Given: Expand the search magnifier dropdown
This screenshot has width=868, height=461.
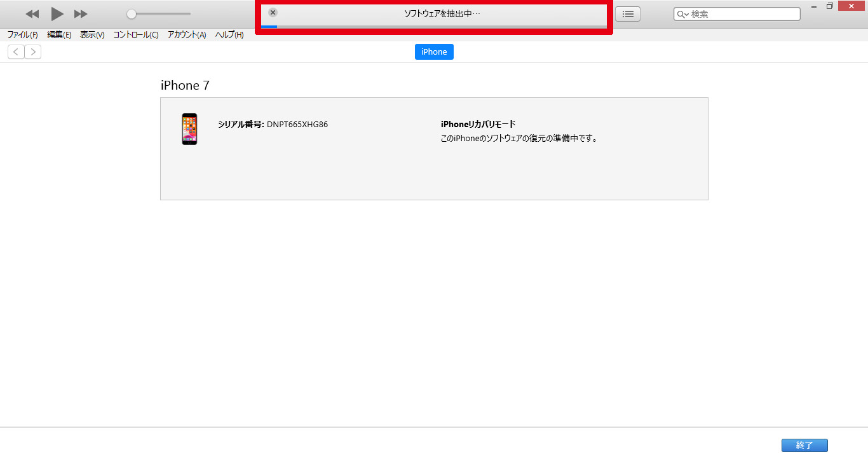Looking at the screenshot, I should [x=682, y=14].
